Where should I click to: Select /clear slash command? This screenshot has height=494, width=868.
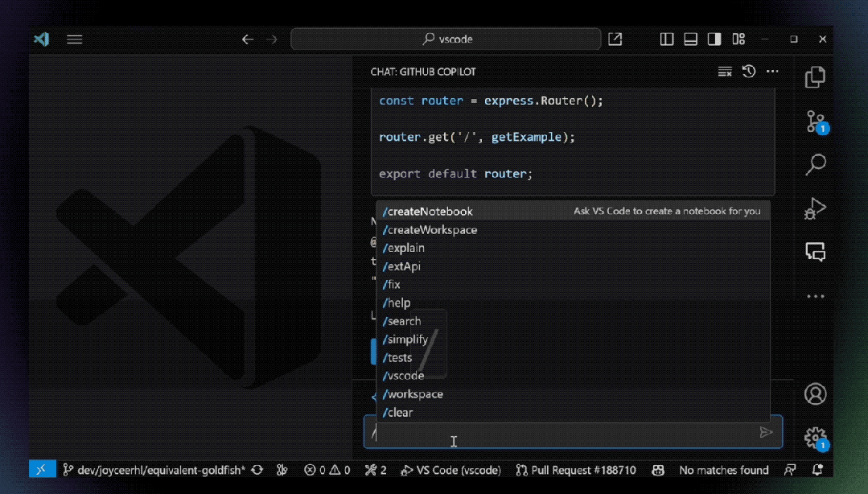[573, 412]
